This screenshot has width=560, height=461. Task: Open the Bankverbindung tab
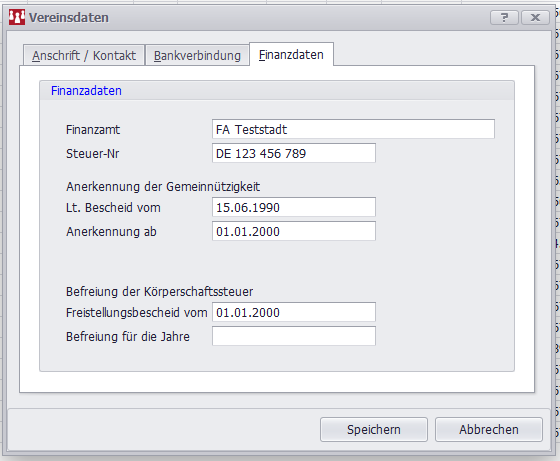(x=197, y=55)
